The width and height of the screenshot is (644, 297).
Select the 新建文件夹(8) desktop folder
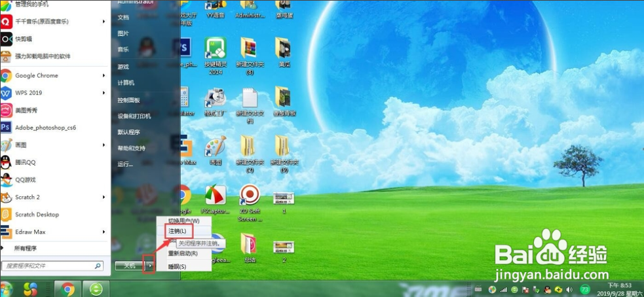pos(250,56)
